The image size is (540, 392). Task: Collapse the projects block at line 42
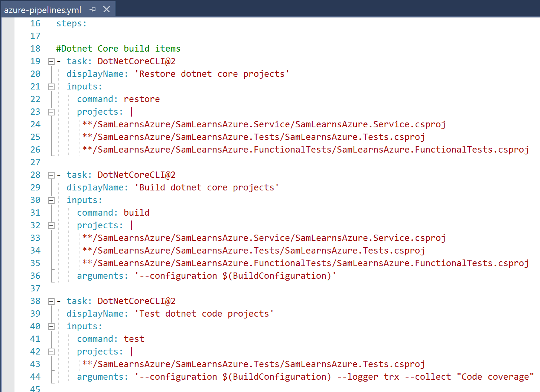click(x=51, y=352)
